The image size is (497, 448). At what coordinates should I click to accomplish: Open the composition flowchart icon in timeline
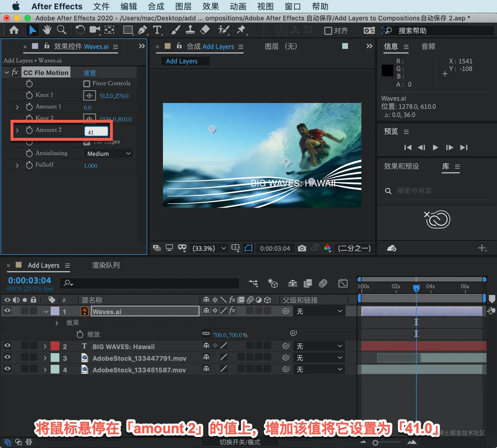(253, 283)
